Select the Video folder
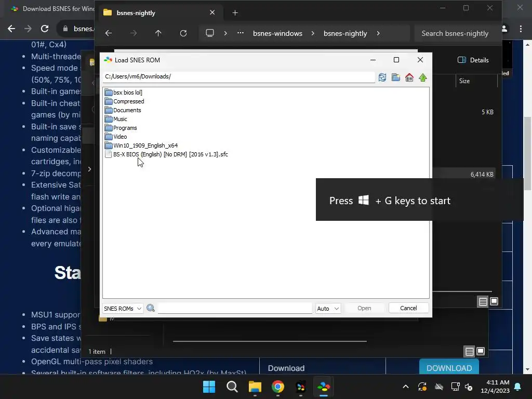Viewport: 532px width, 399px height. [x=116, y=137]
